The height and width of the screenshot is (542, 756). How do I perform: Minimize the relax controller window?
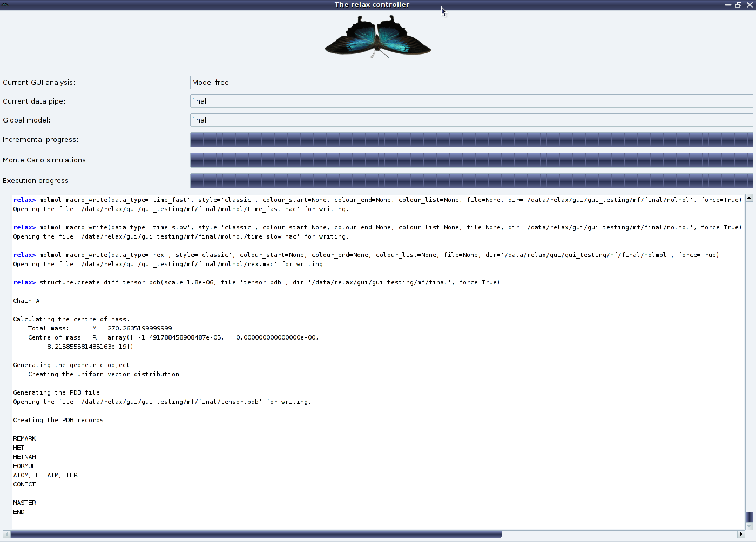pyautogui.click(x=728, y=5)
